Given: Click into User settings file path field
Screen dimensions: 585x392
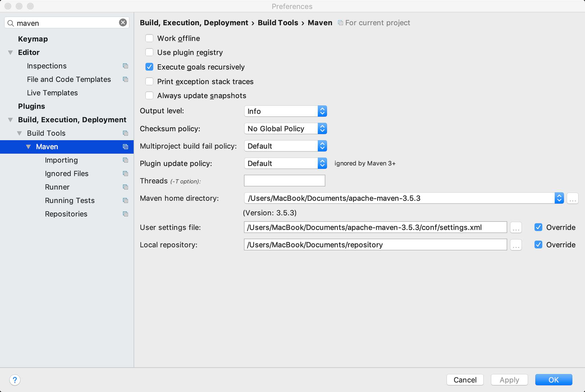Looking at the screenshot, I should [376, 227].
